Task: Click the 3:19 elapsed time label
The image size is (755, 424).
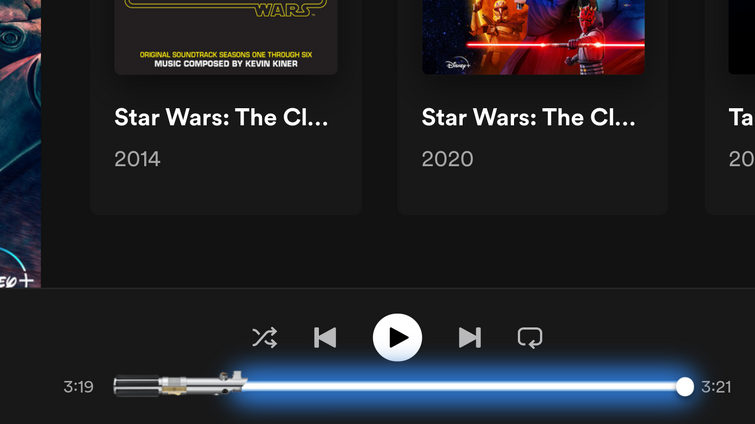Action: pos(78,386)
